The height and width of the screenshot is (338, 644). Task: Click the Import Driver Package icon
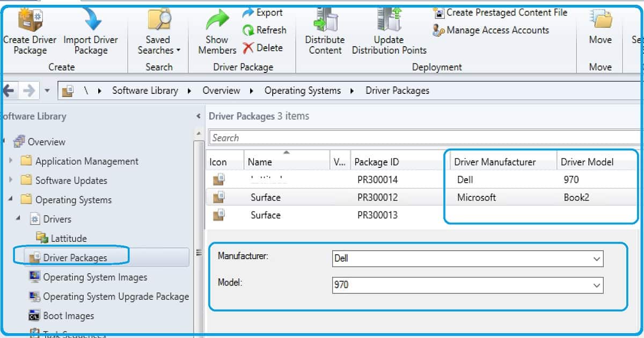pos(92,19)
